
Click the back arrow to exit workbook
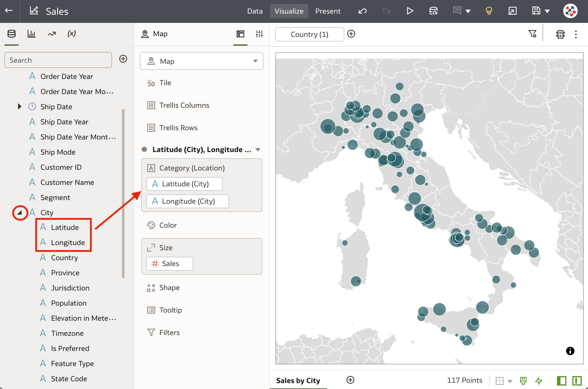tap(9, 11)
